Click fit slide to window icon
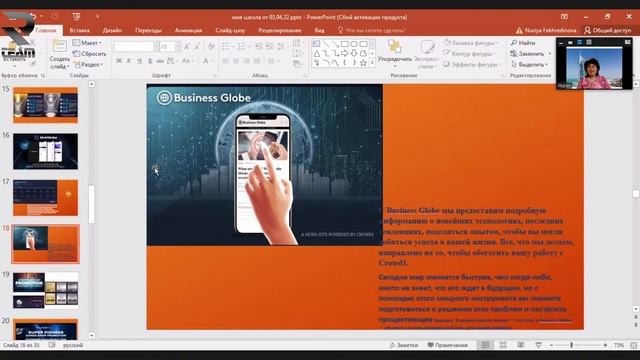Image resolution: width=640 pixels, height=360 pixels. (633, 345)
